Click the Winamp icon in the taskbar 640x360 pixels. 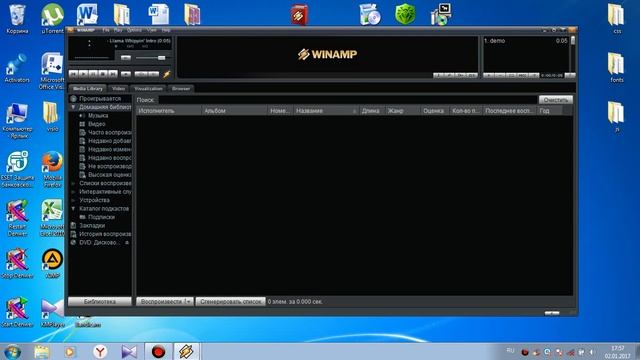pyautogui.click(x=186, y=351)
